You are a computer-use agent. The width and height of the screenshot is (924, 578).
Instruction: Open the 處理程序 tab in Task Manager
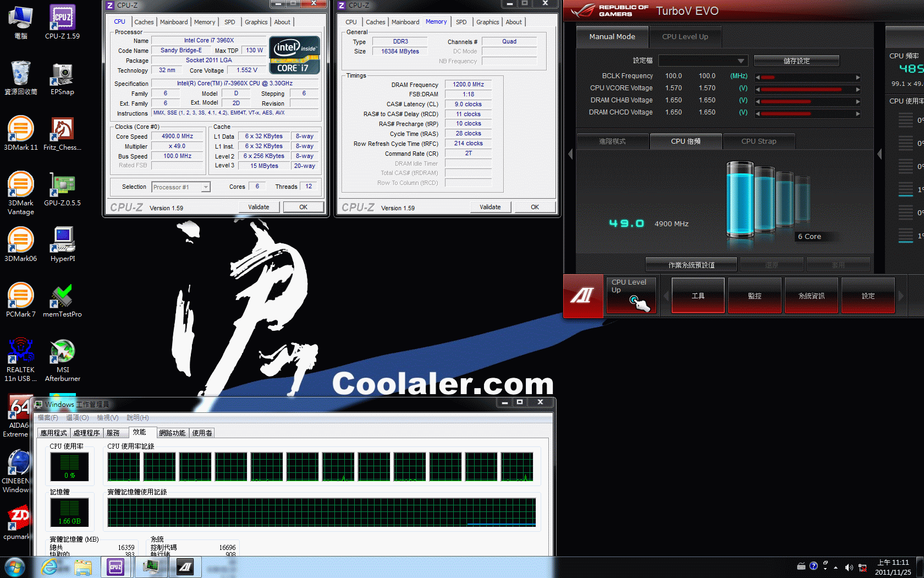pos(86,433)
